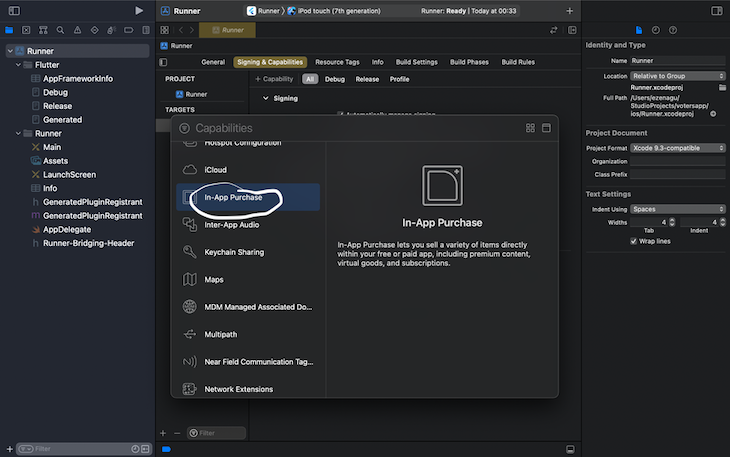Toggle the right inspector panel icon
Image resolution: width=730 pixels, height=457 pixels.
(x=716, y=10)
